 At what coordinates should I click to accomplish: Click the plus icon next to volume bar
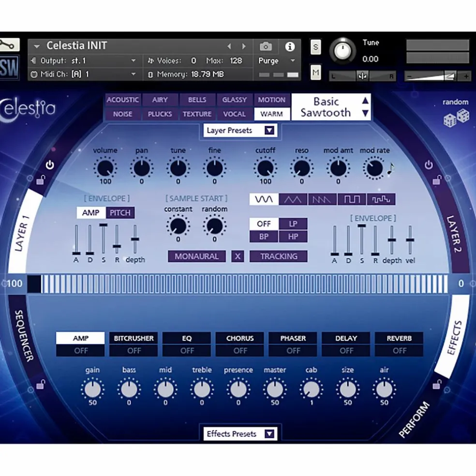(x=466, y=76)
